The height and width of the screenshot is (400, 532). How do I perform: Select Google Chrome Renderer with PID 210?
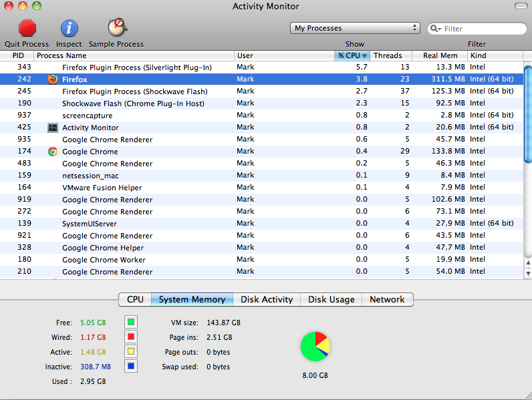point(261,272)
